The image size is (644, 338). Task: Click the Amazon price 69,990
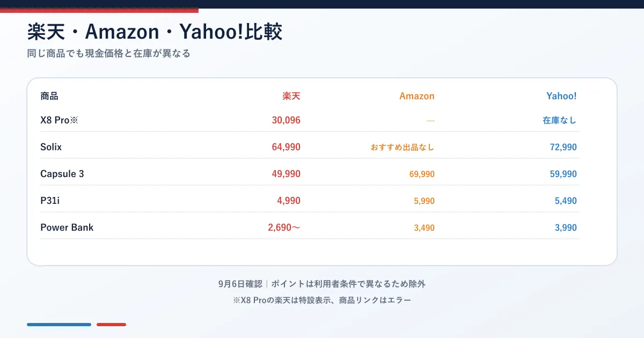[421, 174]
